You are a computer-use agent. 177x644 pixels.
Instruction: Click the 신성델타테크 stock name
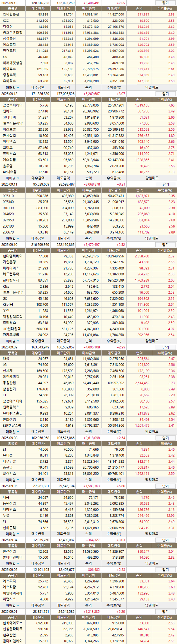pos(12,629)
